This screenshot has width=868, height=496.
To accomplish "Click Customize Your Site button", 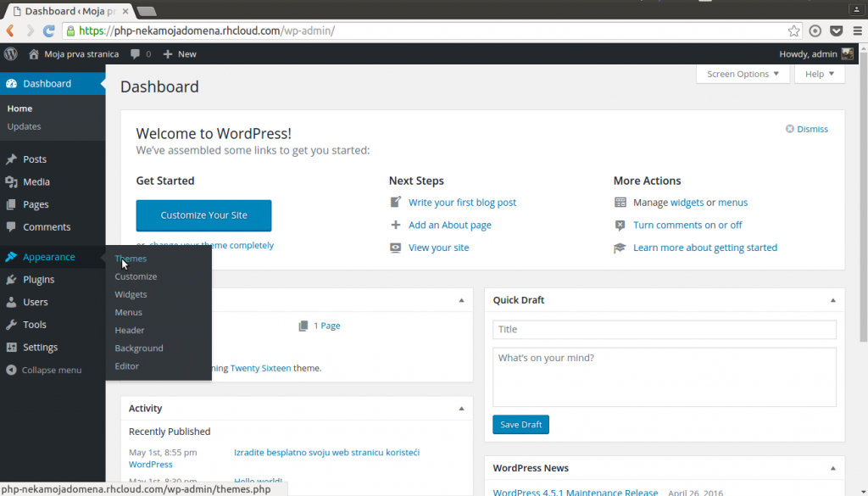I will (x=203, y=215).
